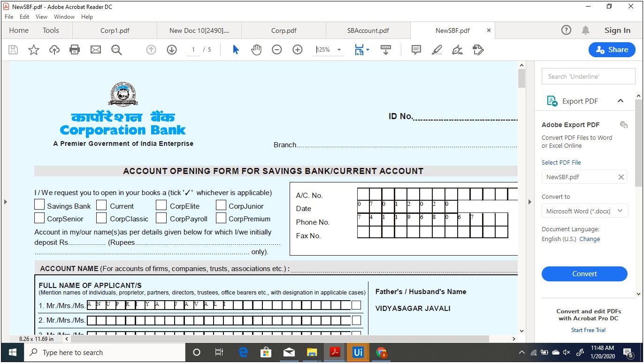This screenshot has height=363, width=644.
Task: Activate the Hand pan tool
Action: point(256,50)
